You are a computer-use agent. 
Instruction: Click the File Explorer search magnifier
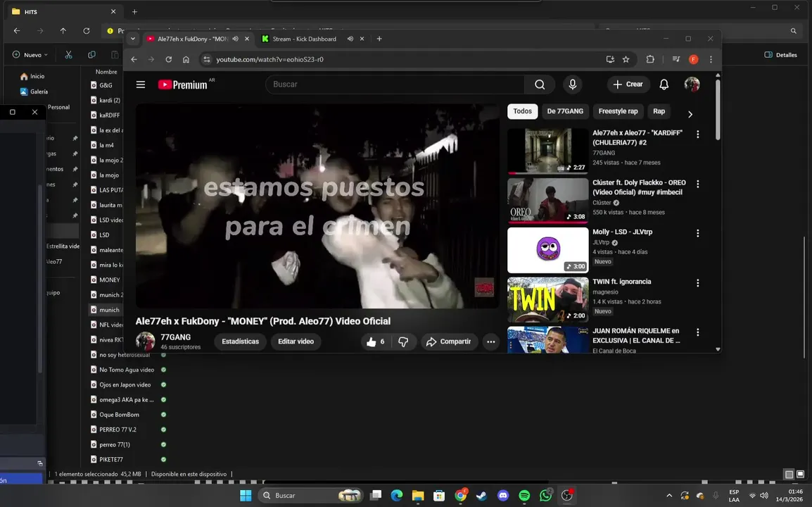pos(794,31)
